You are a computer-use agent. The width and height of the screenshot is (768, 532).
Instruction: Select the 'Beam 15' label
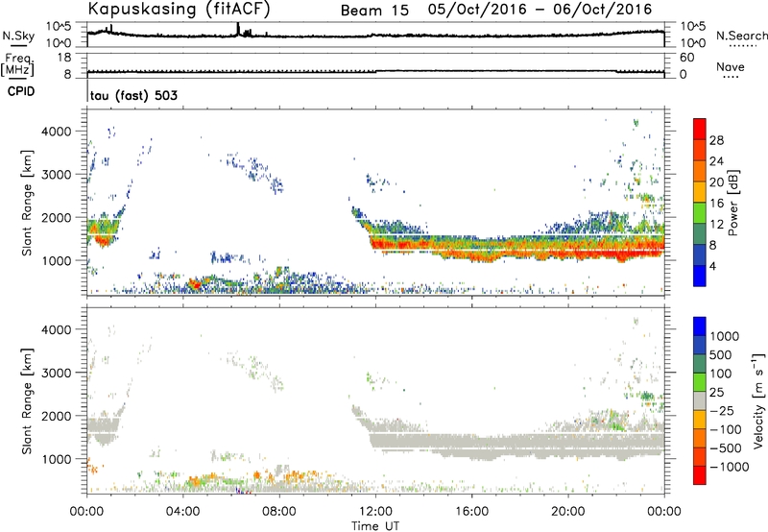click(374, 11)
